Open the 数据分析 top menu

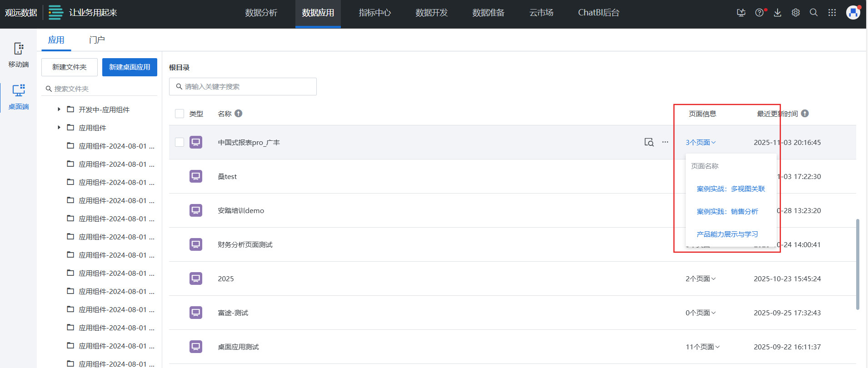pos(261,13)
